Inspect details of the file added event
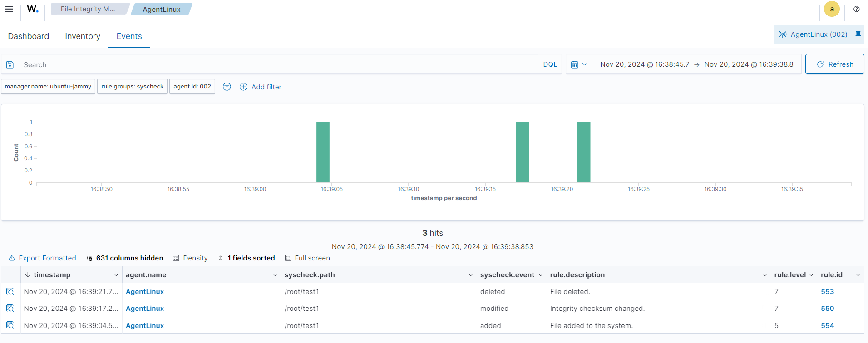Viewport: 868px width, 343px height. click(10, 326)
